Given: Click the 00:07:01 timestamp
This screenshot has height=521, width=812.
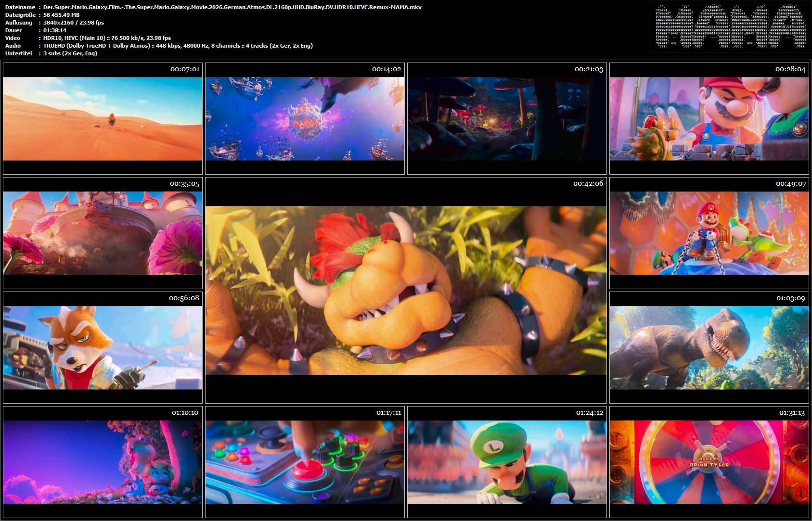Looking at the screenshot, I should coord(185,69).
